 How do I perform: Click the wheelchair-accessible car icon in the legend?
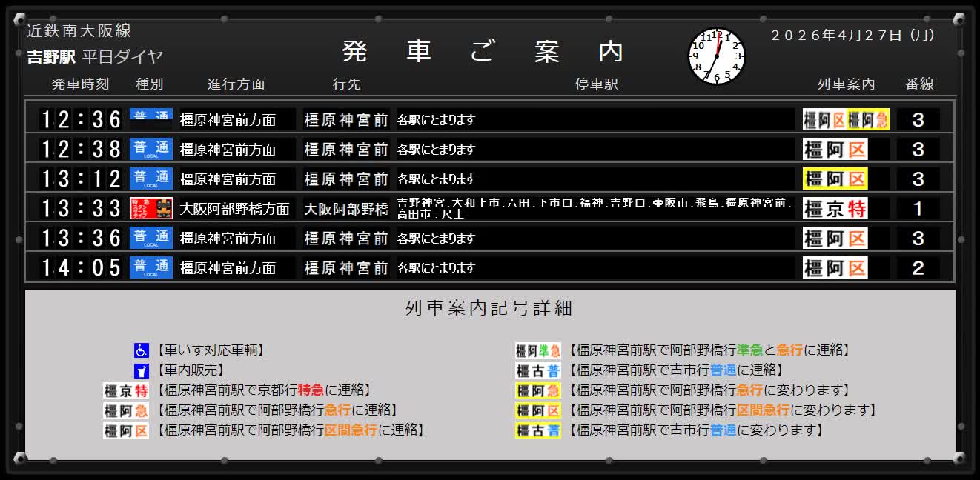141,350
